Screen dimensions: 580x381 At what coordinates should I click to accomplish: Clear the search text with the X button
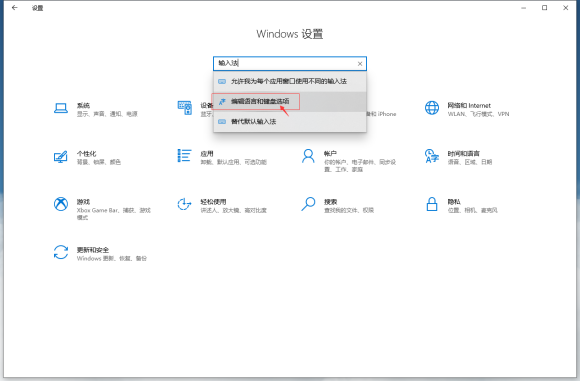(360, 64)
